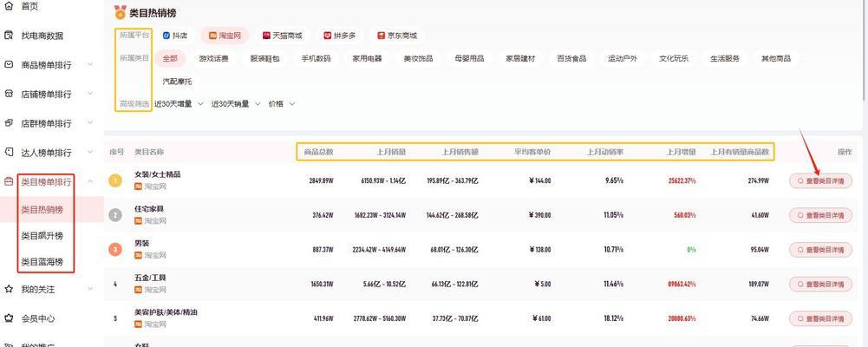The image size is (868, 347).
Task: Click the 类目热销榜 medal title icon
Action: coord(121,12)
